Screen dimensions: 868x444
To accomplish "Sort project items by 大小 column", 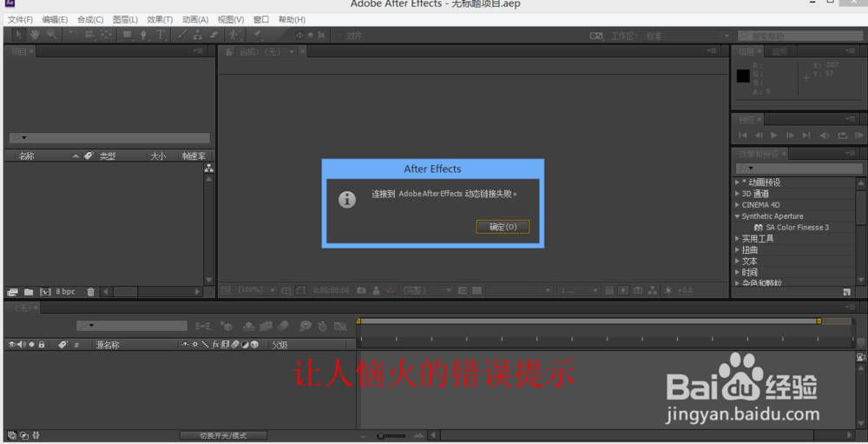I will pos(158,156).
